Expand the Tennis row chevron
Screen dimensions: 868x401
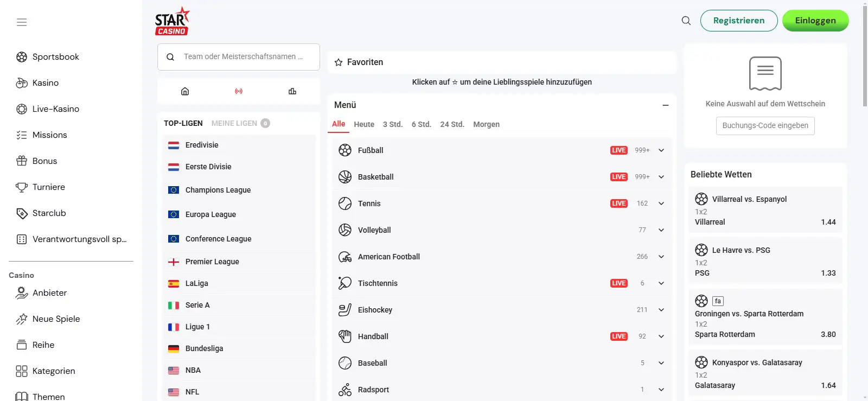(x=661, y=203)
